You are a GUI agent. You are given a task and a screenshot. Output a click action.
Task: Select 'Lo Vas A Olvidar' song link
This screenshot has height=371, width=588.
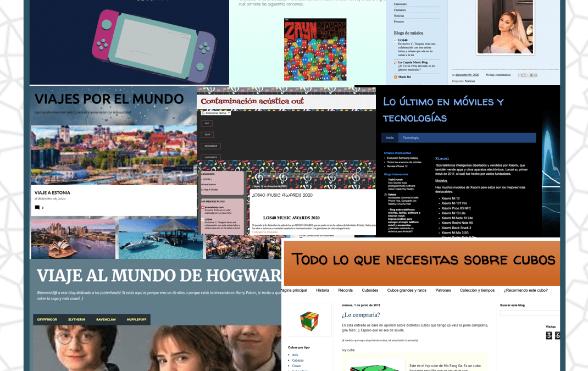tap(209, 190)
